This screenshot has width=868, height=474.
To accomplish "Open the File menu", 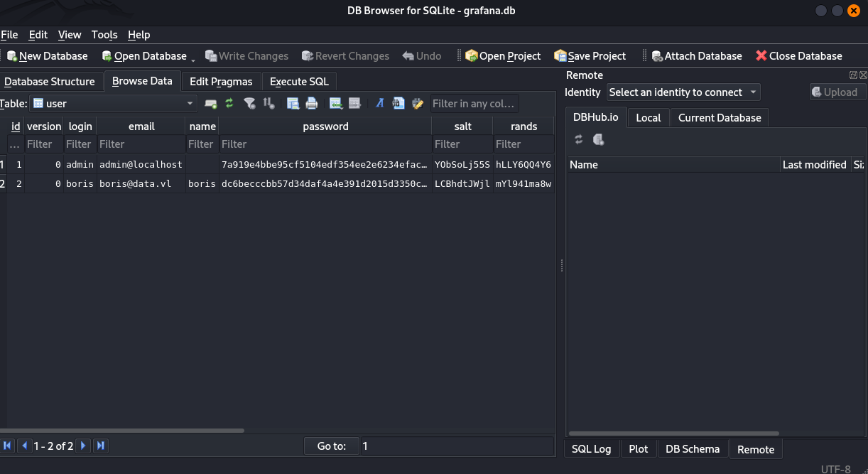I will 9,35.
